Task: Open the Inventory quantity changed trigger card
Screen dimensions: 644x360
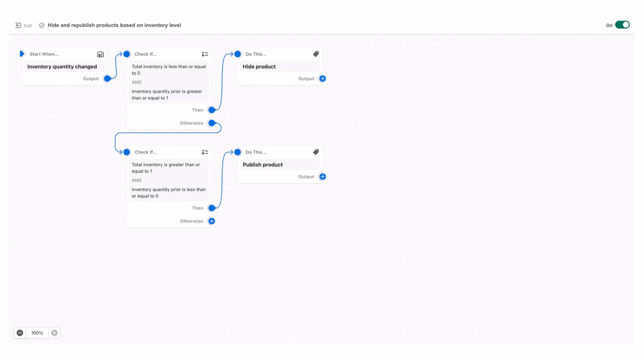Action: pos(63,66)
